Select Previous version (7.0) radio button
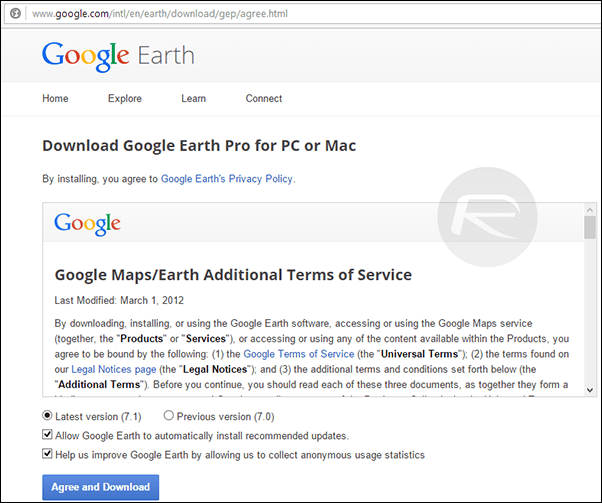This screenshot has width=602, height=503. tap(169, 415)
